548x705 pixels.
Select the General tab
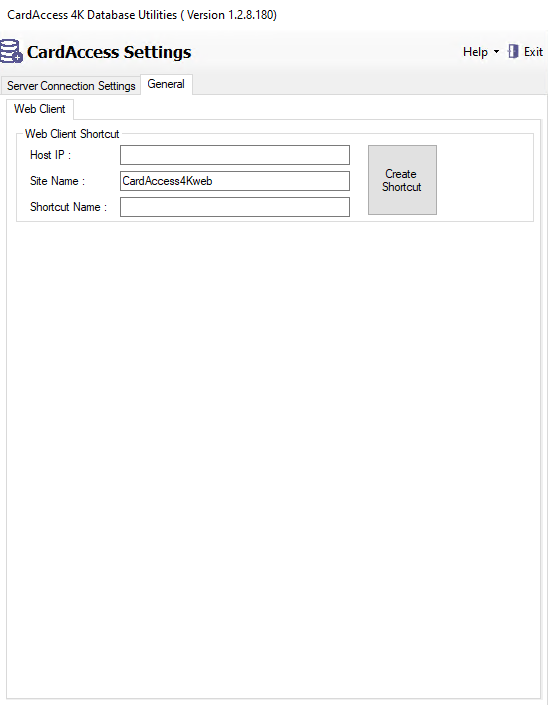(x=166, y=84)
